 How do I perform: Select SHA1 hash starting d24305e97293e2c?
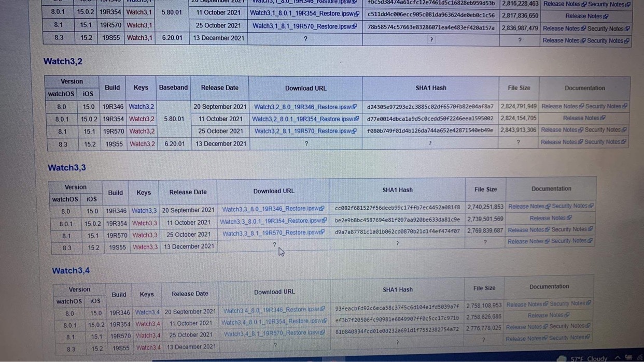(x=430, y=107)
